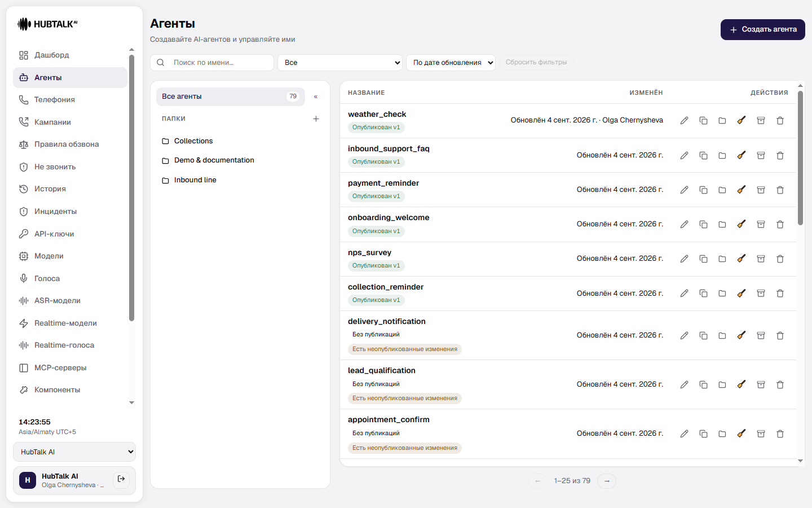
Task: Duplicate the collection_reminder agent
Action: tap(703, 294)
